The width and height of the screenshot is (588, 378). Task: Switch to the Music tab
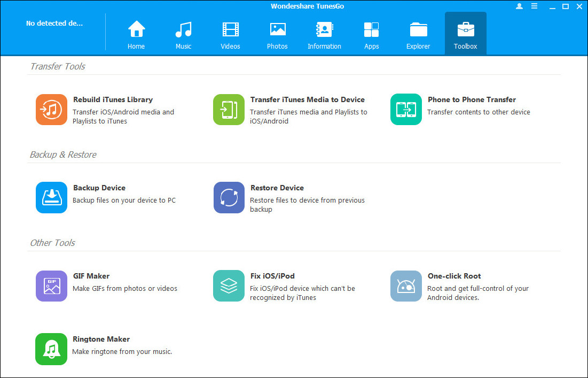pyautogui.click(x=183, y=35)
